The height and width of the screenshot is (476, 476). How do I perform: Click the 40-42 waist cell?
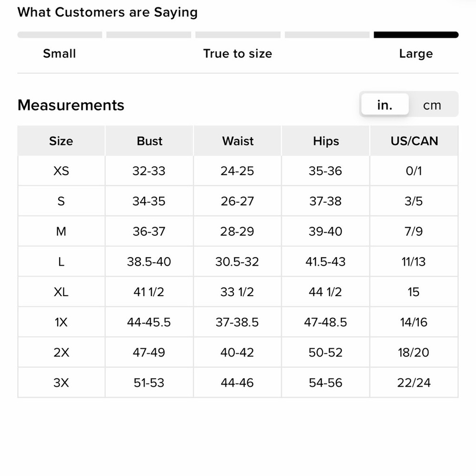pyautogui.click(x=238, y=352)
